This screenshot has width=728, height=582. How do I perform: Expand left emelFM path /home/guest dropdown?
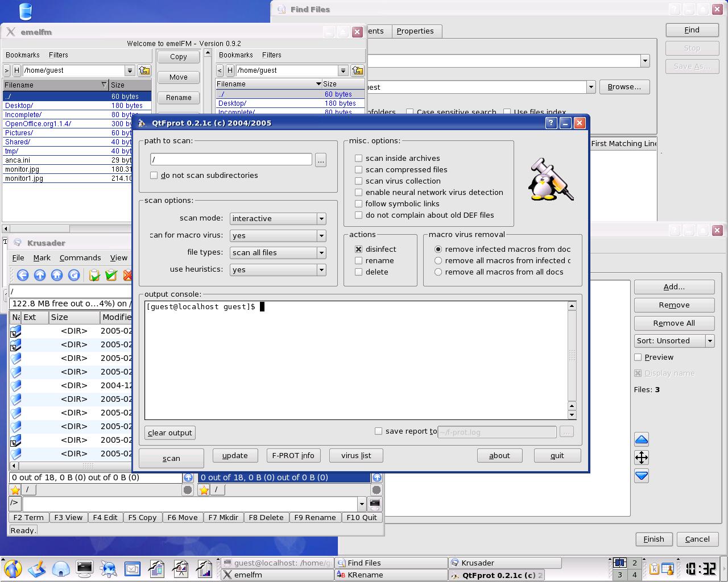130,70
